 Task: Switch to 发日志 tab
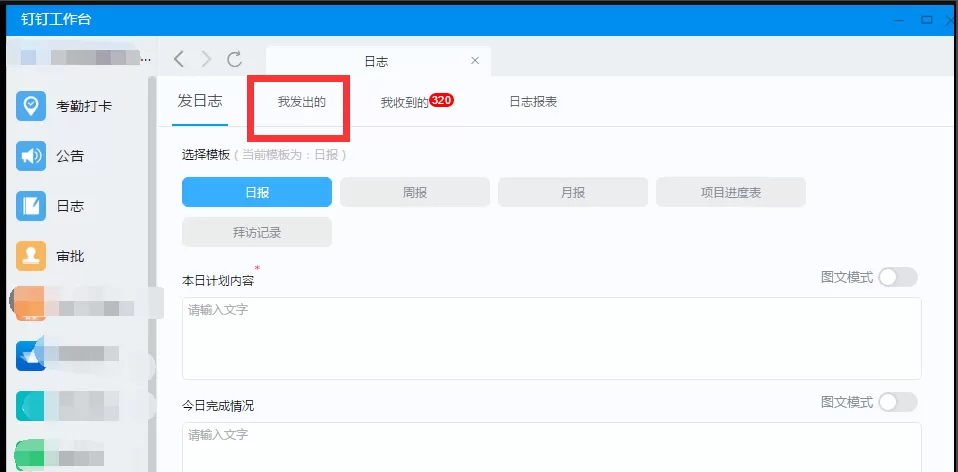pos(200,101)
